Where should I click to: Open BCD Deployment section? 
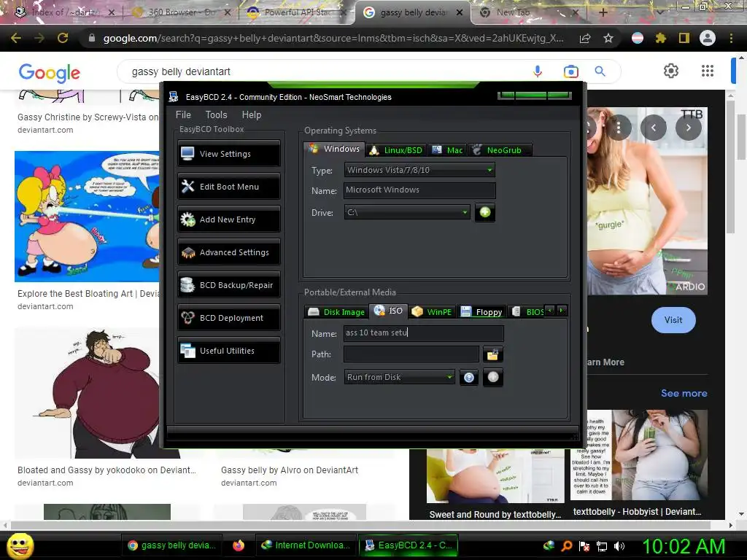pos(229,318)
